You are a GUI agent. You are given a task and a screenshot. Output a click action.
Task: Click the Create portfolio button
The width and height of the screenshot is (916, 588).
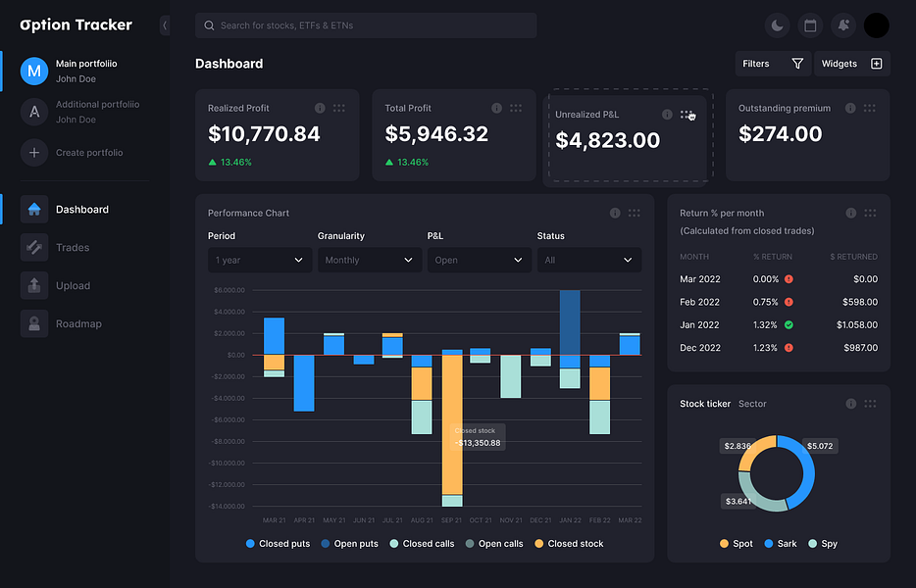(x=84, y=153)
